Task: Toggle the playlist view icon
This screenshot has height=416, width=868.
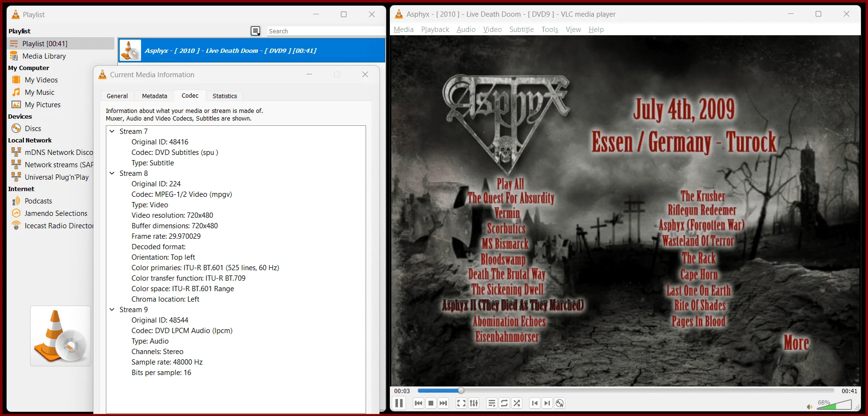Action: pos(492,403)
